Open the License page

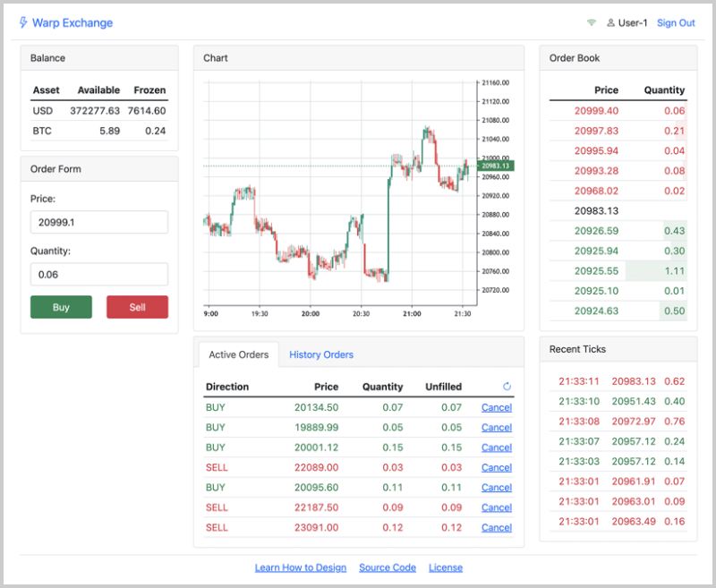pyautogui.click(x=446, y=567)
